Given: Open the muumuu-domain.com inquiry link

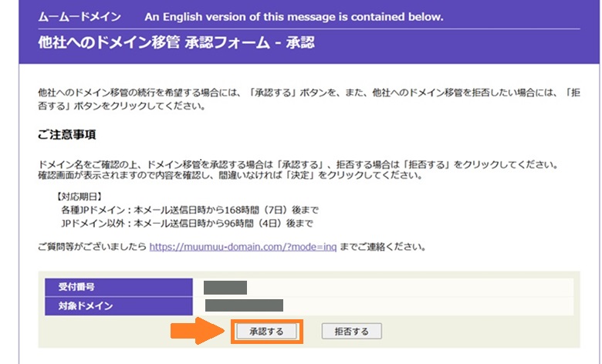Looking at the screenshot, I should [242, 247].
